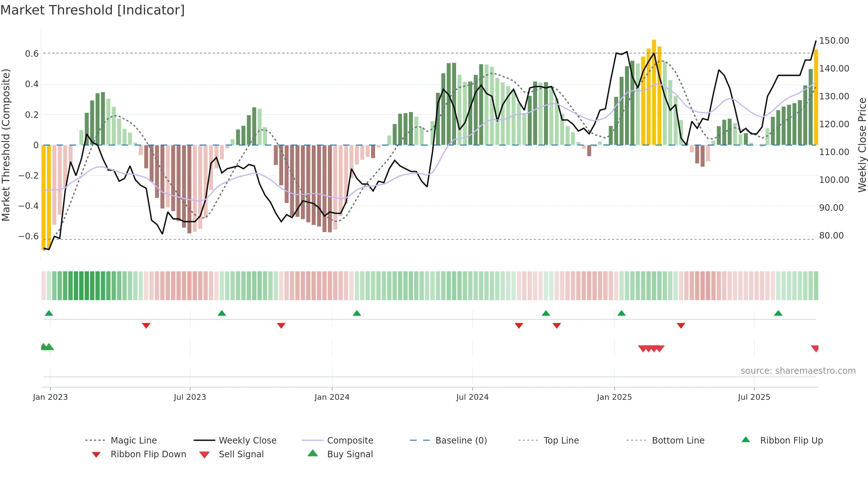Click the 80.00 price axis label
868x488 pixels.
(831, 235)
